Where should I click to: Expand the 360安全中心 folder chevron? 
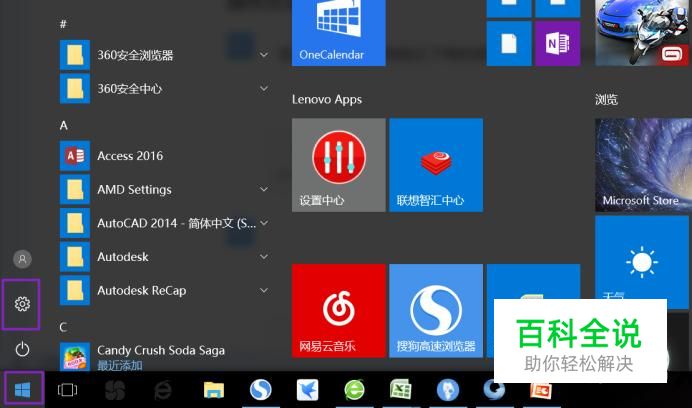pos(264,88)
